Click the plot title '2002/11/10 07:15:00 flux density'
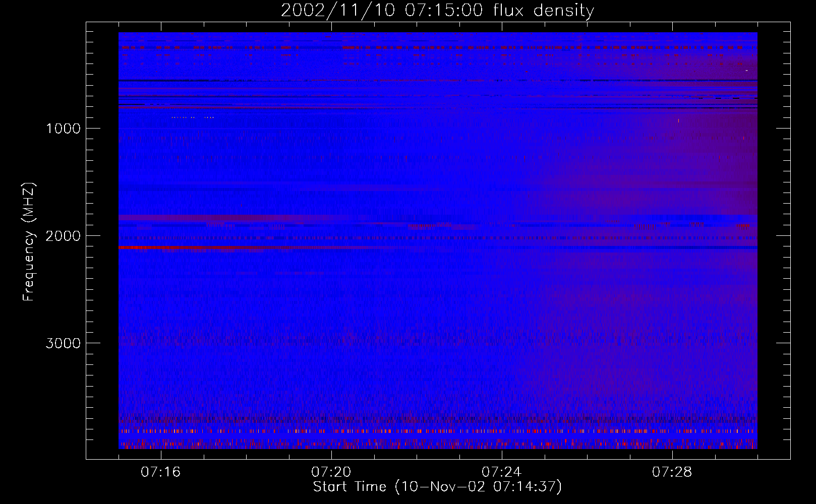Image resolution: width=816 pixels, height=504 pixels. click(437, 11)
